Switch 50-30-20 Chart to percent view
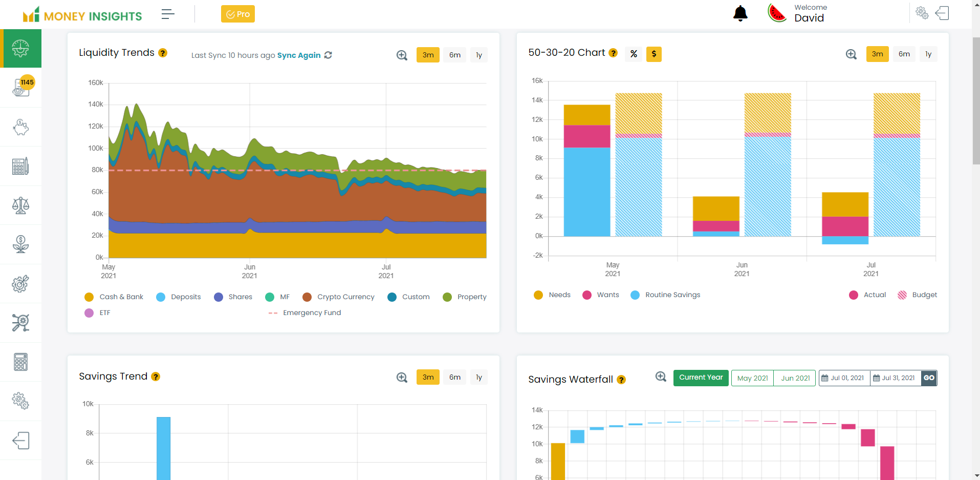The width and height of the screenshot is (980, 480). click(x=634, y=54)
